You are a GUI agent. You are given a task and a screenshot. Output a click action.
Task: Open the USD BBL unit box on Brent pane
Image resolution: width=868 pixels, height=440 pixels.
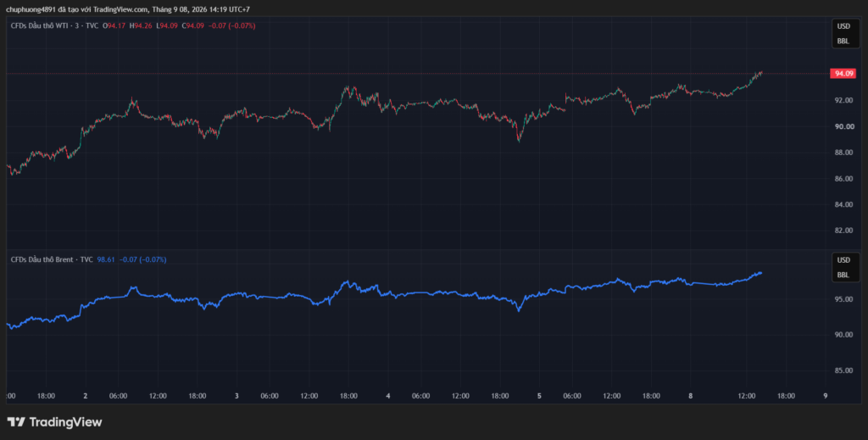(845, 267)
